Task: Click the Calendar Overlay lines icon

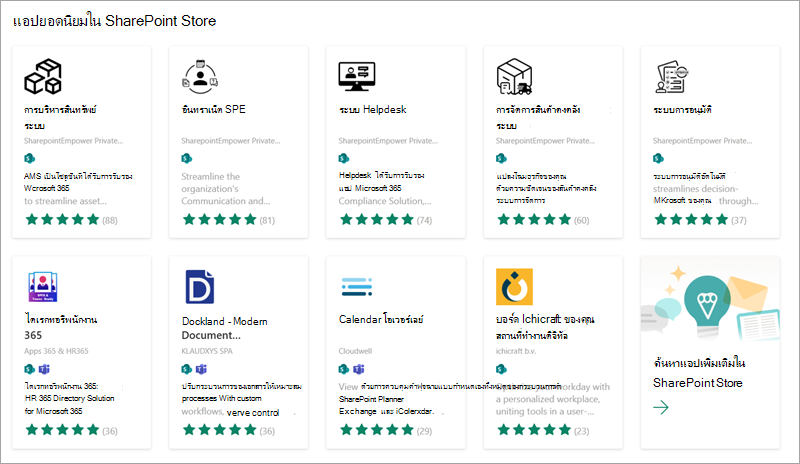Action: pos(357,287)
